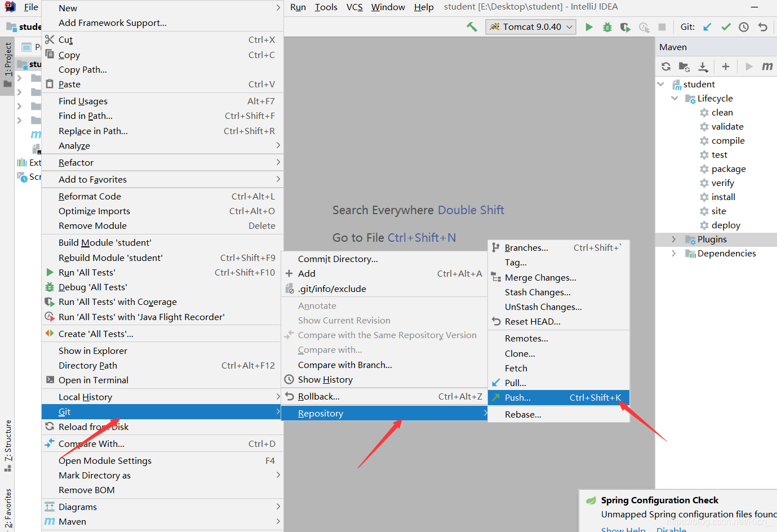This screenshot has width=777, height=532.
Task: Click the Git rollback icon in toolbar
Action: tap(763, 27)
